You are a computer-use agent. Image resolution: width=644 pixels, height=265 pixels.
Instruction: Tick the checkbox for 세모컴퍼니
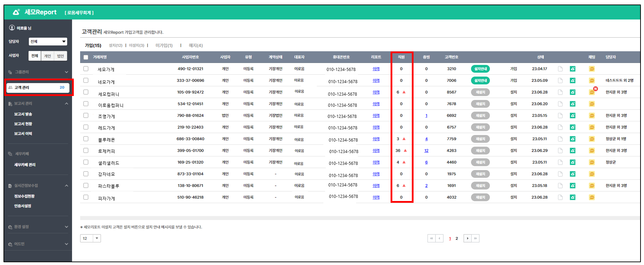(86, 92)
